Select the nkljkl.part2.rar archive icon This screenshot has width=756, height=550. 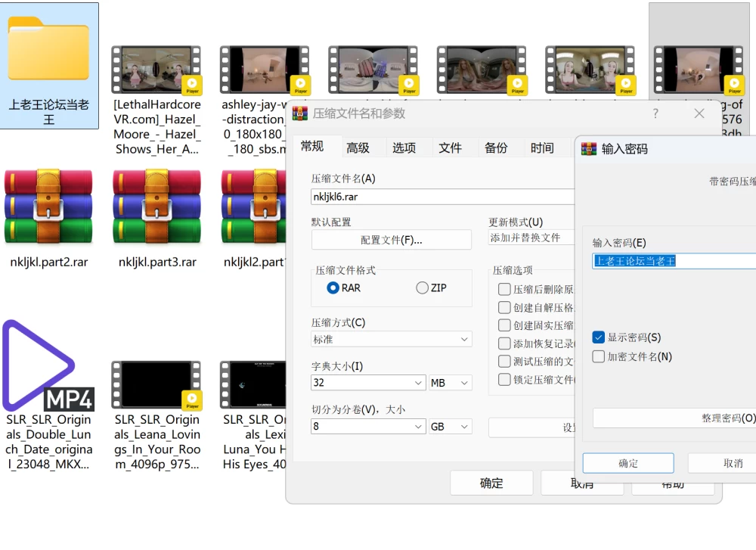click(x=48, y=207)
